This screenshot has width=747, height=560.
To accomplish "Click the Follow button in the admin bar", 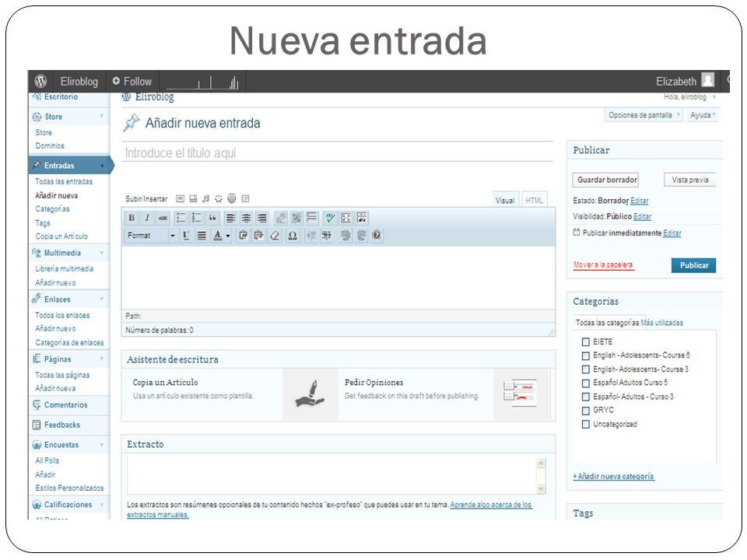I will click(x=132, y=82).
